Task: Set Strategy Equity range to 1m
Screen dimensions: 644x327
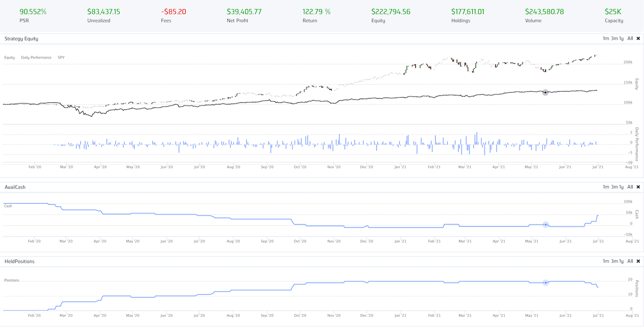Action: click(x=606, y=39)
